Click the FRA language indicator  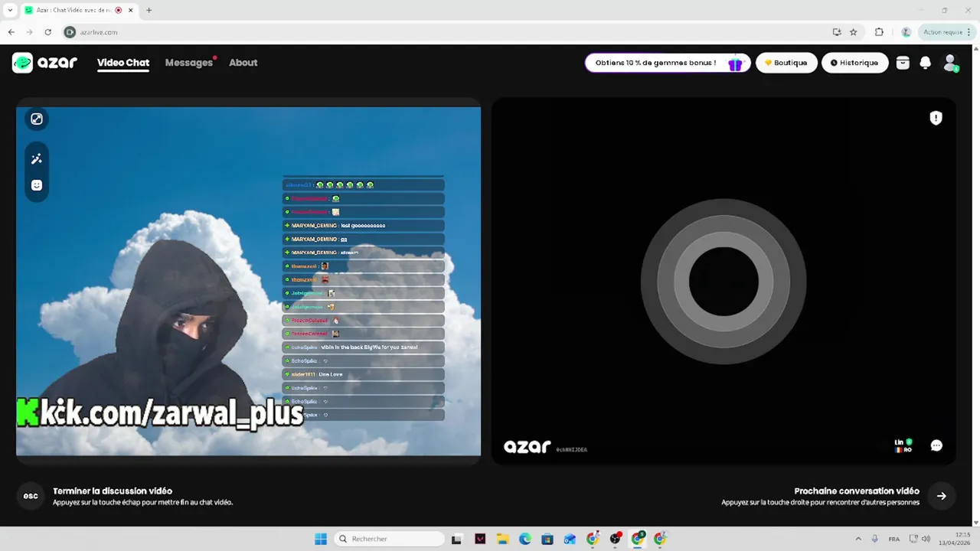894,539
